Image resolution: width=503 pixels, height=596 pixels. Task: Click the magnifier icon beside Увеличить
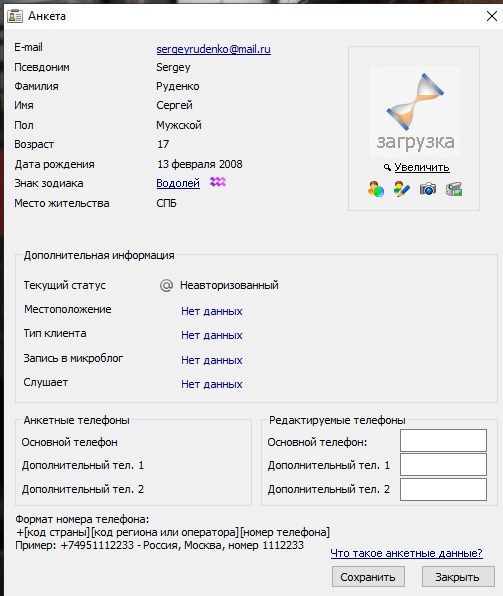pyautogui.click(x=387, y=167)
